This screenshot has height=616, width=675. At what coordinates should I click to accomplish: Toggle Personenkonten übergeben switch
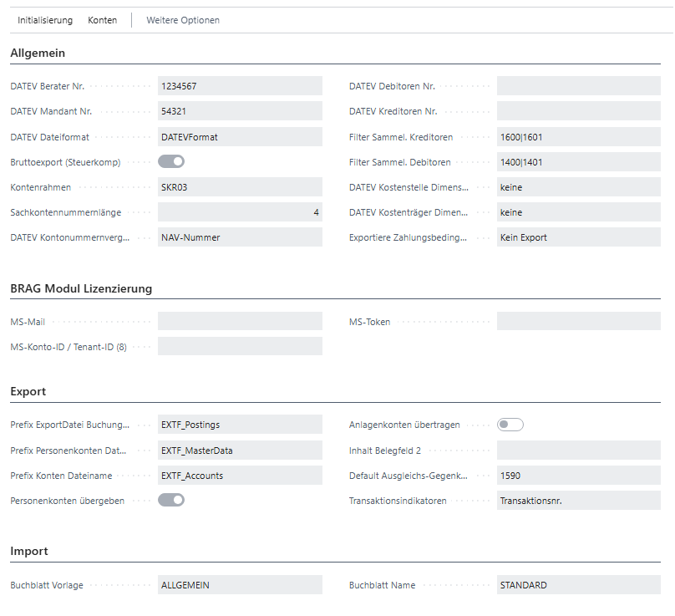(171, 500)
